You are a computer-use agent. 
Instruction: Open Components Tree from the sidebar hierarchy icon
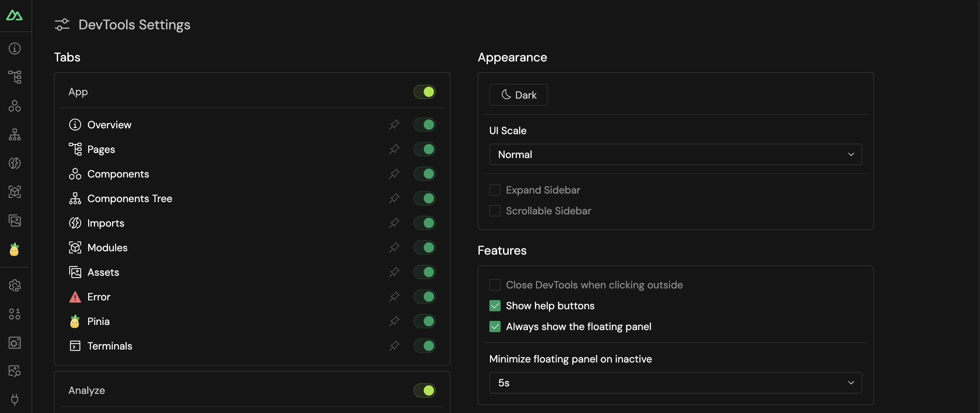(14, 134)
